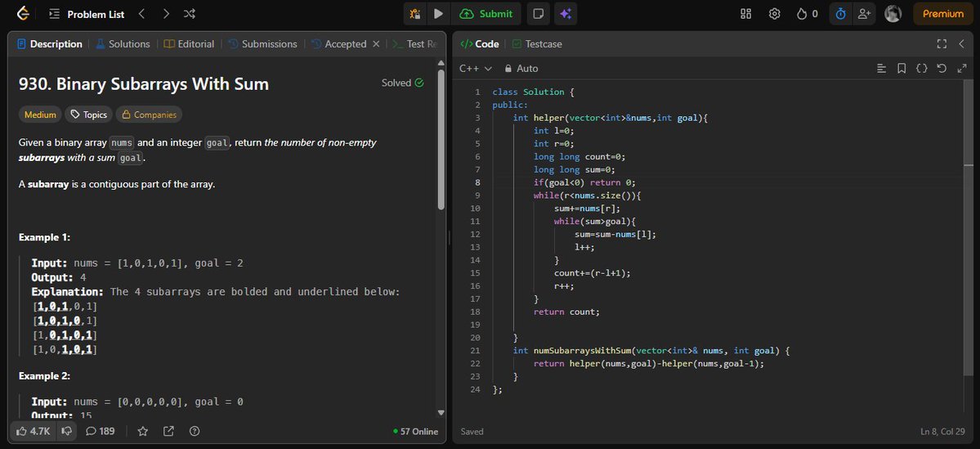
Task: Go to the next problem arrow
Action: coord(166,14)
